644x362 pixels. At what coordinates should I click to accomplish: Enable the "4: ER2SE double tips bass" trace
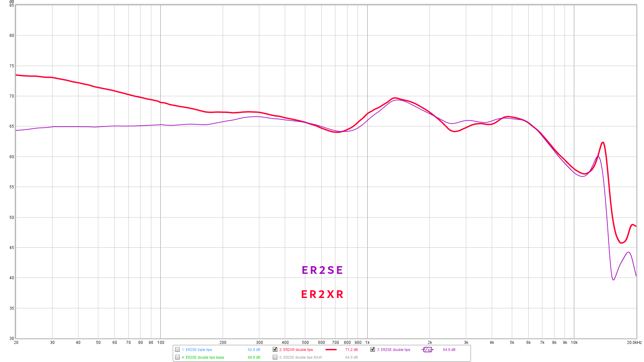pyautogui.click(x=177, y=357)
